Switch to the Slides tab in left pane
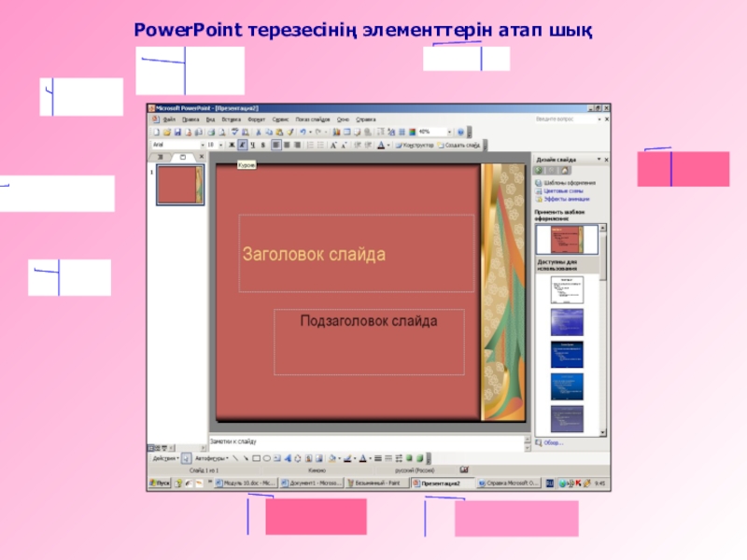This screenshot has width=747, height=560. click(182, 157)
